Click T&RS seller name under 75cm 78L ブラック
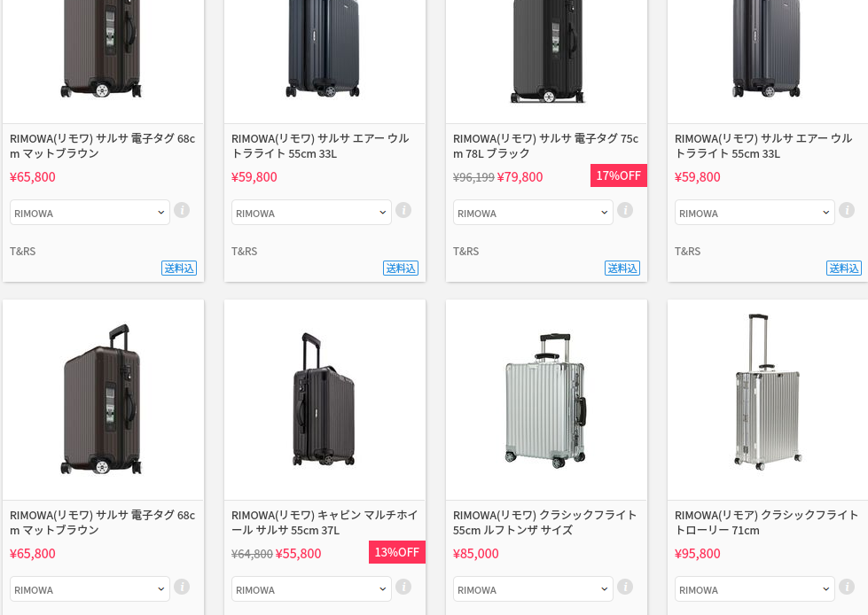This screenshot has width=868, height=615. coord(466,252)
